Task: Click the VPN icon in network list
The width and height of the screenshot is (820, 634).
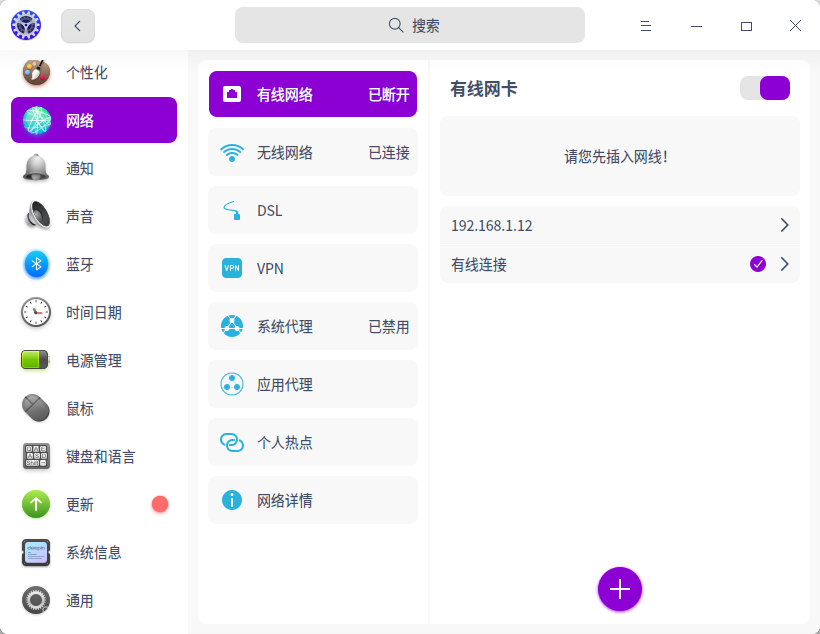Action: [232, 268]
